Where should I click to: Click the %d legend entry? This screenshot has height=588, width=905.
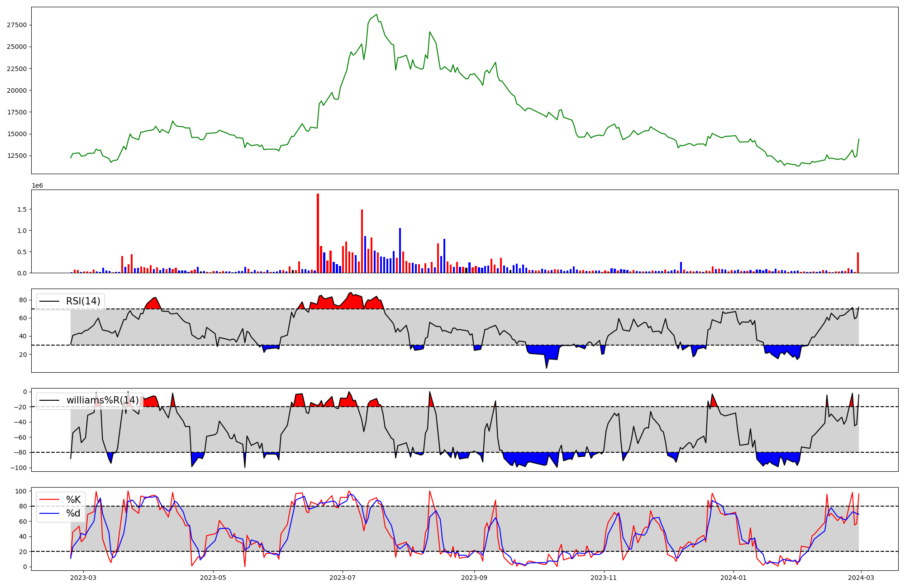(x=73, y=513)
